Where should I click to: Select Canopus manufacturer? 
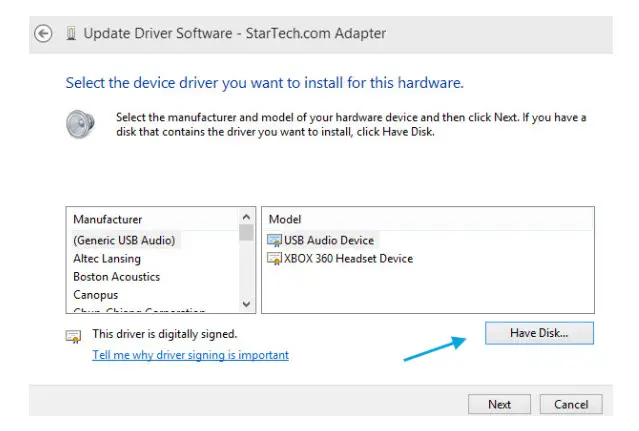[x=95, y=295]
